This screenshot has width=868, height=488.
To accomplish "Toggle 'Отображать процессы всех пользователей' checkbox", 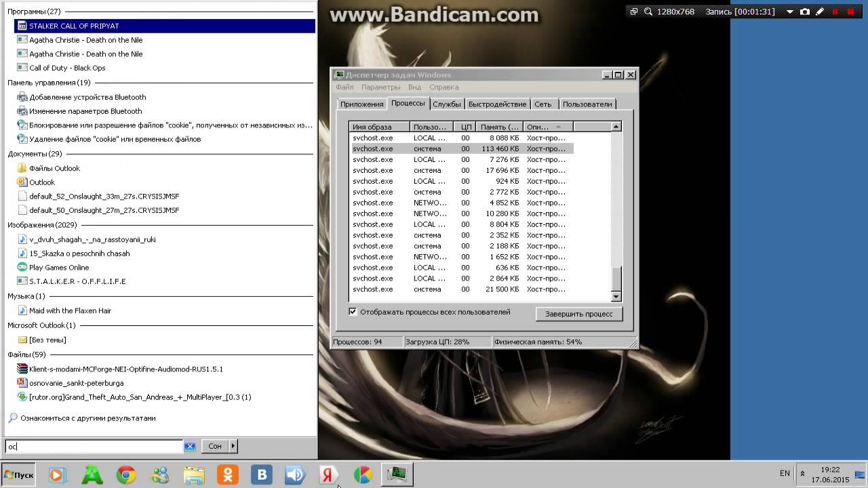I will (353, 312).
